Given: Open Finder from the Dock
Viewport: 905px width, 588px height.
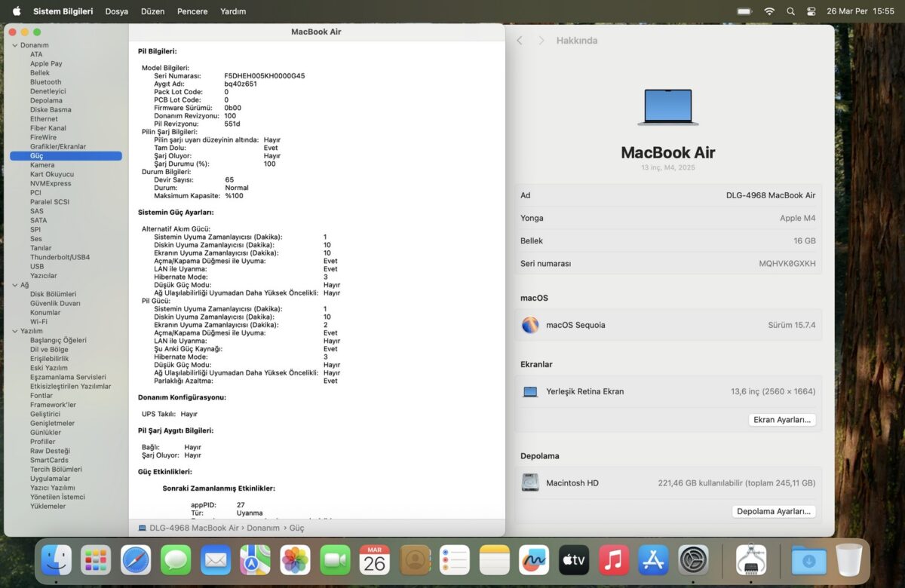Looking at the screenshot, I should (x=57, y=560).
